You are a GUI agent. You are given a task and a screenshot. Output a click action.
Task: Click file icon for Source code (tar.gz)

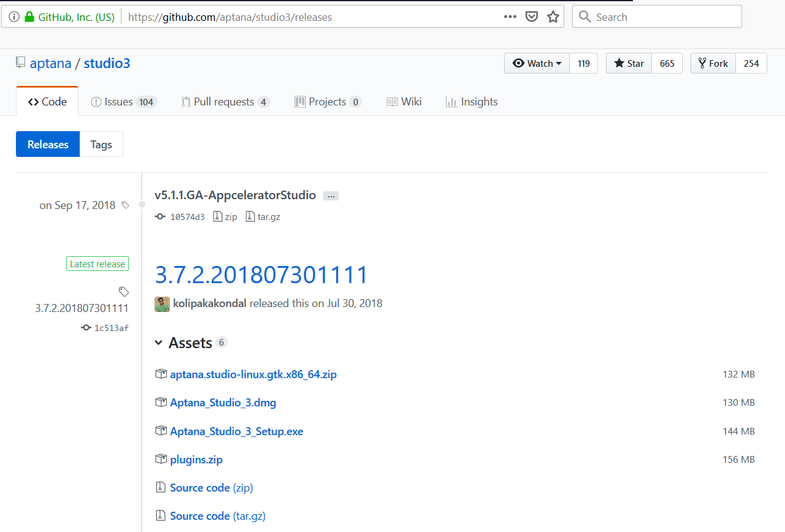click(161, 515)
